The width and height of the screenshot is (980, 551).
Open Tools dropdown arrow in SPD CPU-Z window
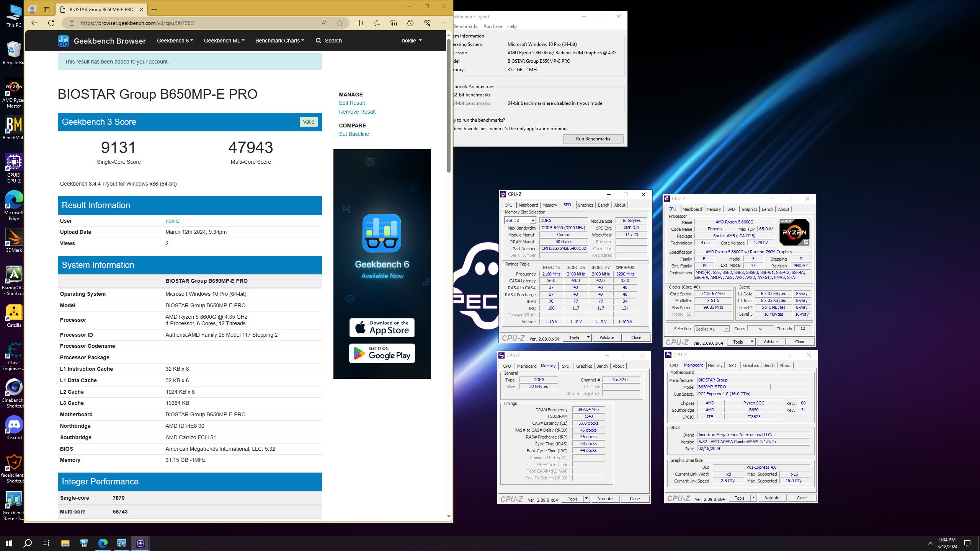point(588,337)
